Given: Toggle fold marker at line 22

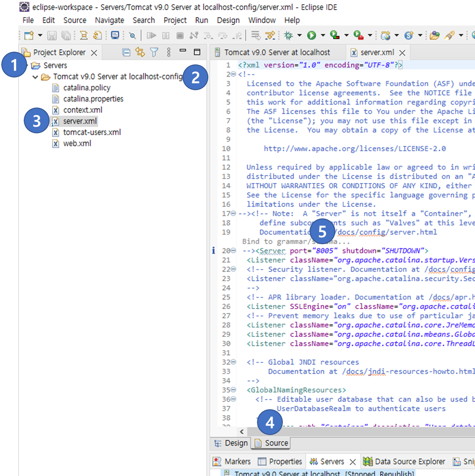Looking at the screenshot, I should click(x=233, y=269).
